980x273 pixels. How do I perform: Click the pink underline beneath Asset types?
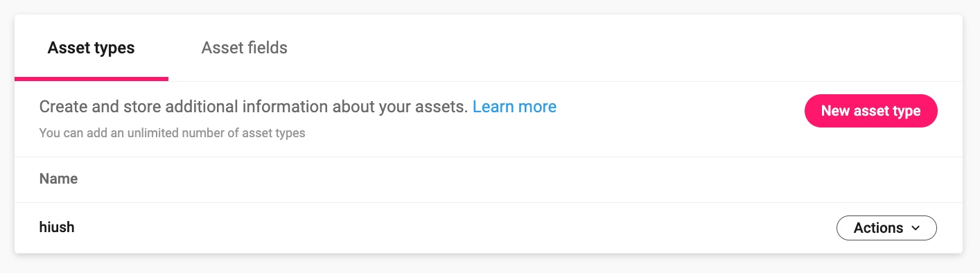pos(91,79)
